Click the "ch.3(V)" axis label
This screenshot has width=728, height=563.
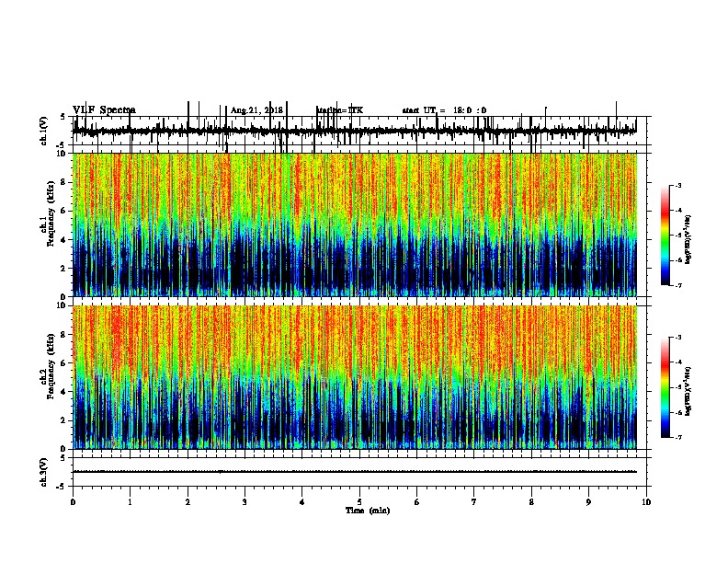pos(44,472)
